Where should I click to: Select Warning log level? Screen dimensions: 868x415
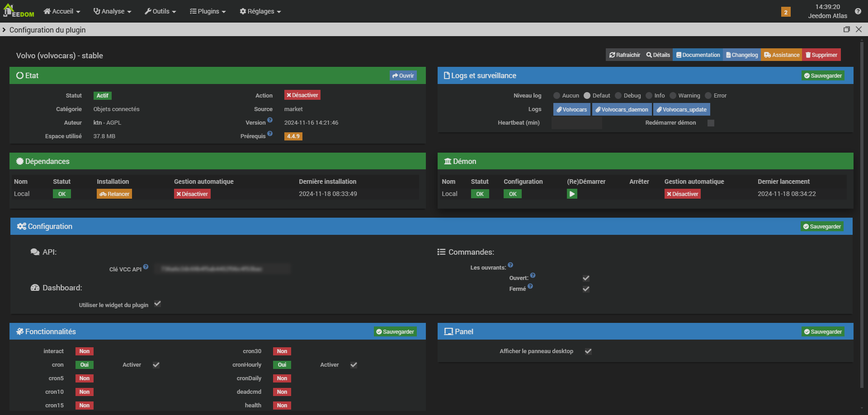pos(673,96)
